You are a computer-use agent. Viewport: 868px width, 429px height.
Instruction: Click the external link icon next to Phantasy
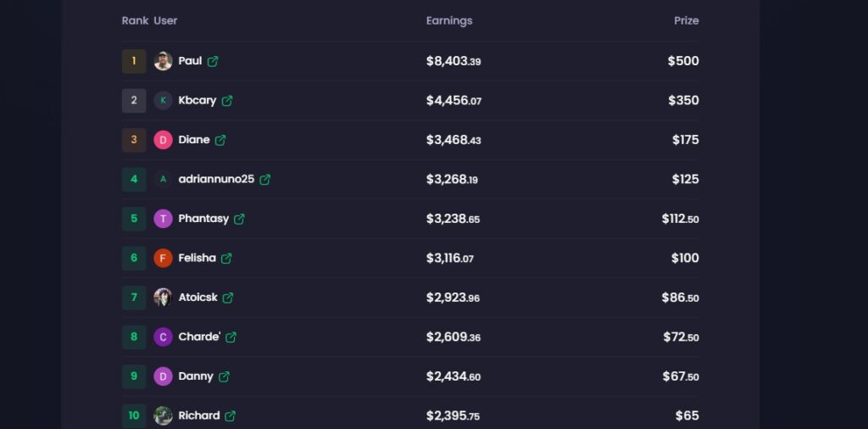(x=239, y=220)
